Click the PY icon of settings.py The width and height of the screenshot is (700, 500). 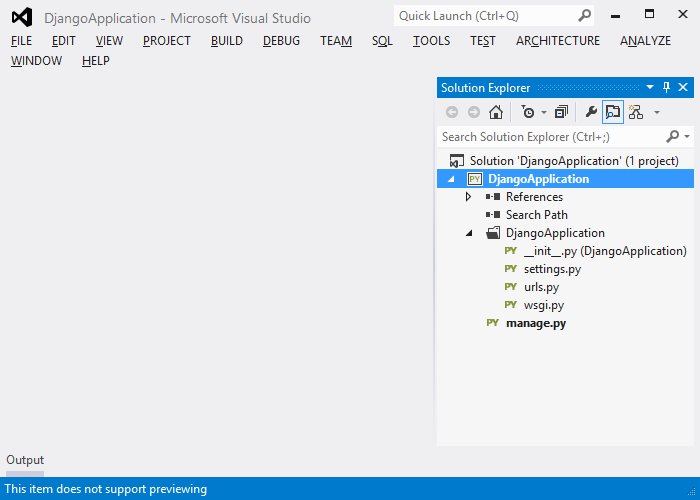[511, 269]
